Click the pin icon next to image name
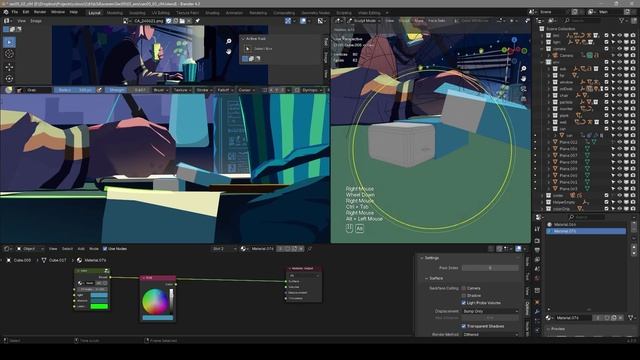This screenshot has height=360, width=640. pyautogui.click(x=198, y=20)
